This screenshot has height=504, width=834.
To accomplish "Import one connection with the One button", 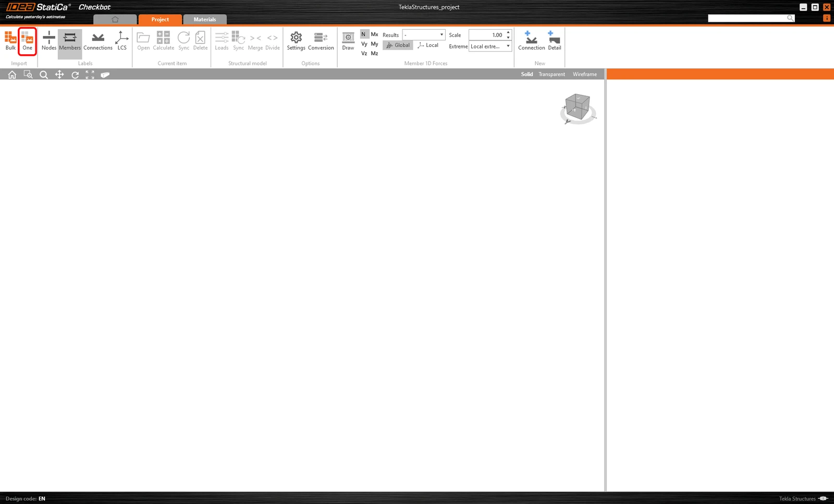I will point(27,41).
